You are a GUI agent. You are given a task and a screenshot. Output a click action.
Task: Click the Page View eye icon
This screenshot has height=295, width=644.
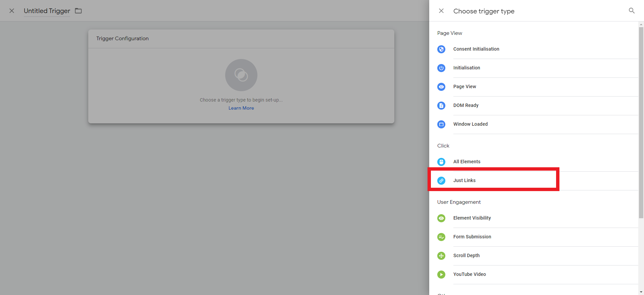click(441, 87)
